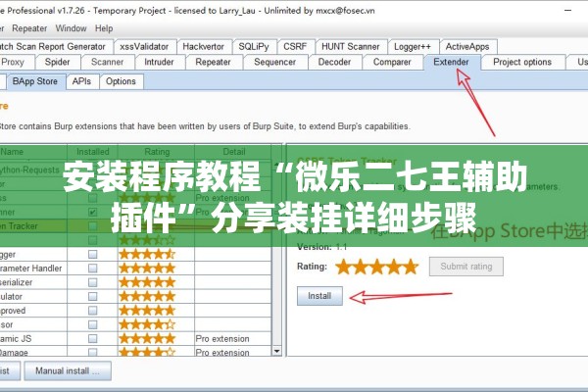Screen dimensions: 588x392
Task: Open the Logger++ tab
Action: [x=413, y=46]
